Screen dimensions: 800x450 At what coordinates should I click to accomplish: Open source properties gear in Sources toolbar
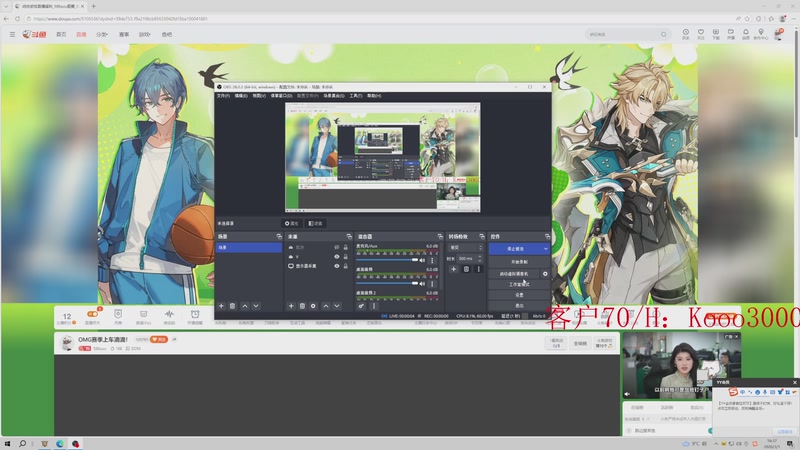click(313, 306)
